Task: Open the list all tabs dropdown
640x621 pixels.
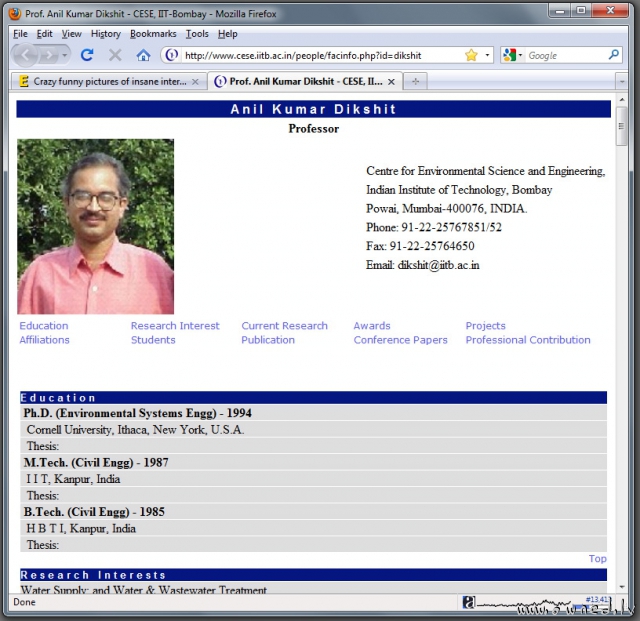Action: pos(621,82)
